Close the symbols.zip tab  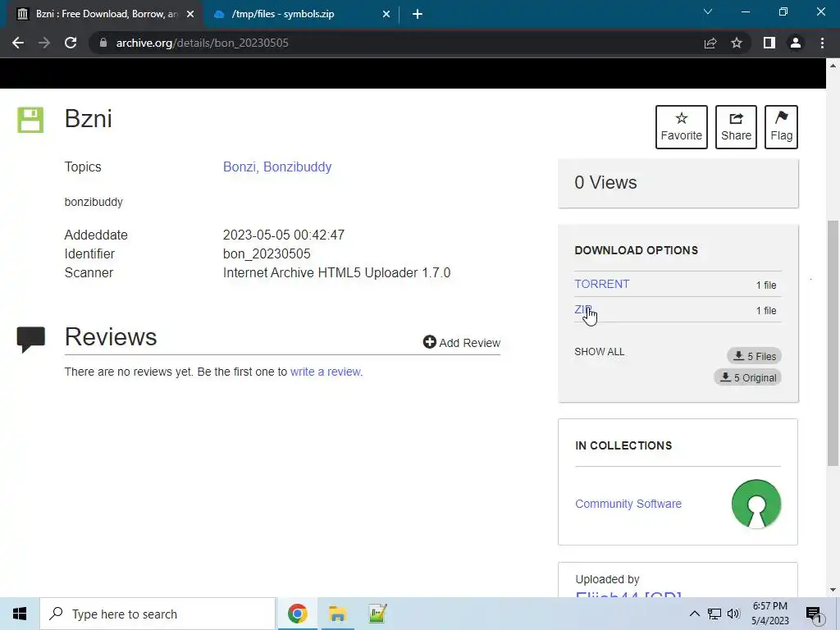(x=386, y=15)
